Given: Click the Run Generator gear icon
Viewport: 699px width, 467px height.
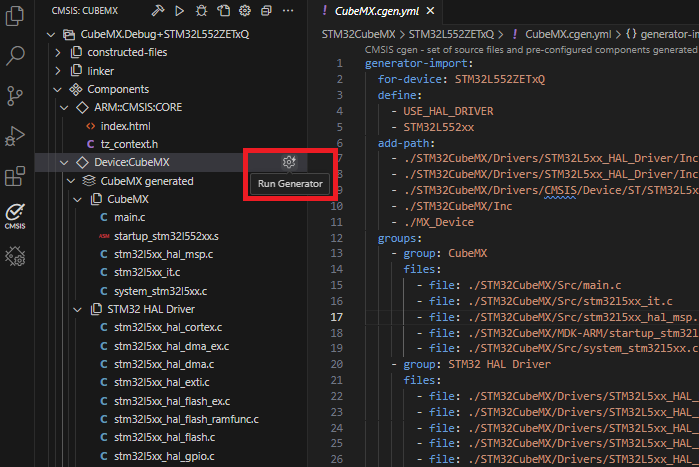Looking at the screenshot, I should [x=288, y=162].
